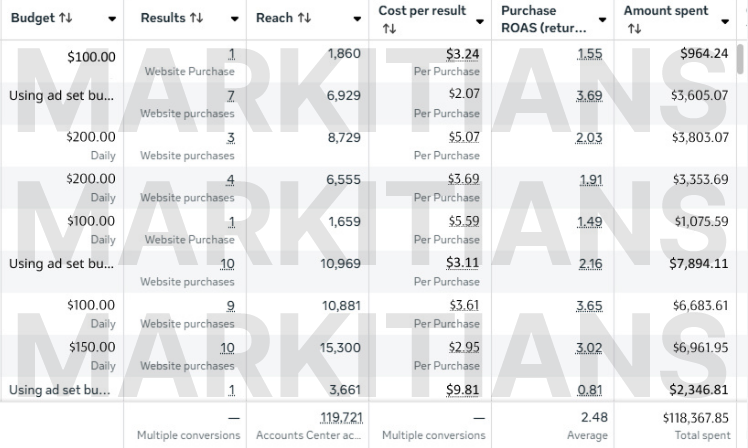Open the Amount spent column dropdown
The height and width of the screenshot is (448, 748).
point(725,20)
